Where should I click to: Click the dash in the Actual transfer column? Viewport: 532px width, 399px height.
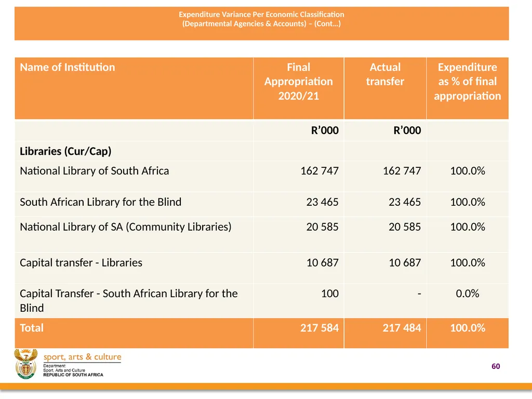pyautogui.click(x=419, y=294)
